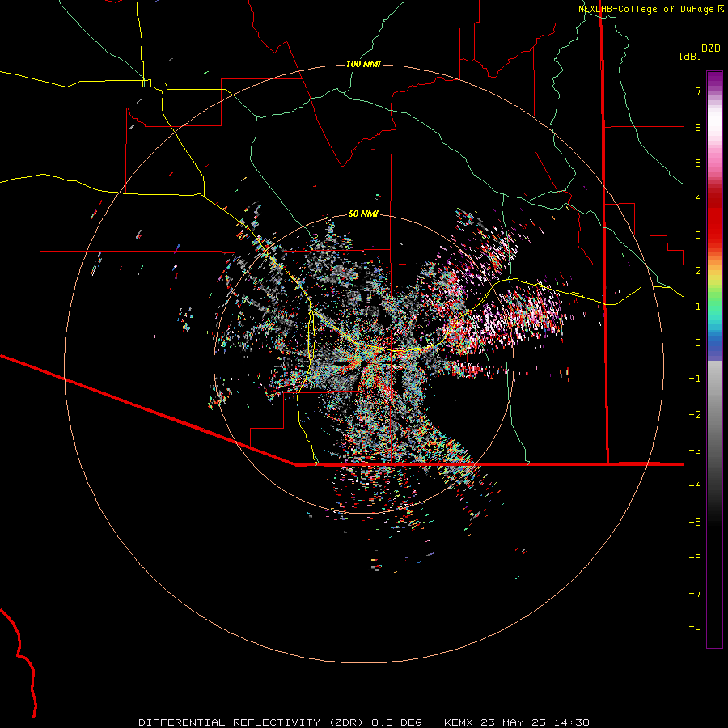Click the 1 value on color scale
728x728 pixels.
pos(698,307)
